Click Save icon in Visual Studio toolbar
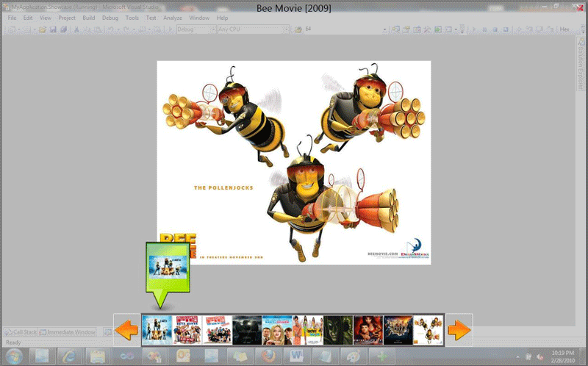This screenshot has height=366, width=588. (53, 29)
